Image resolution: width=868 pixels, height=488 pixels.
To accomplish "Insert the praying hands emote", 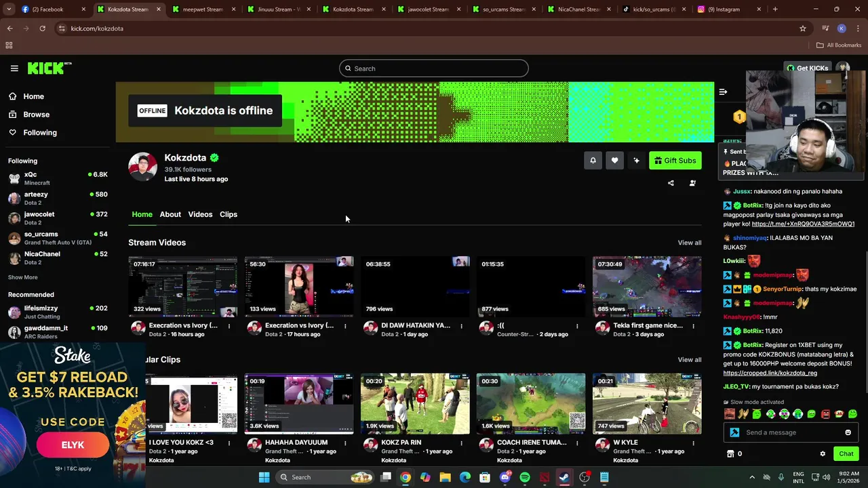I will [743, 414].
